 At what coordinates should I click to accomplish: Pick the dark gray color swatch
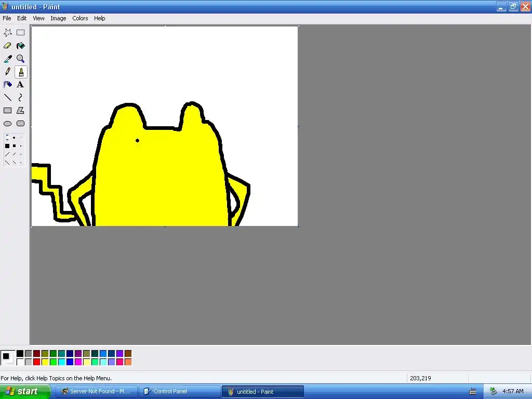[28, 354]
